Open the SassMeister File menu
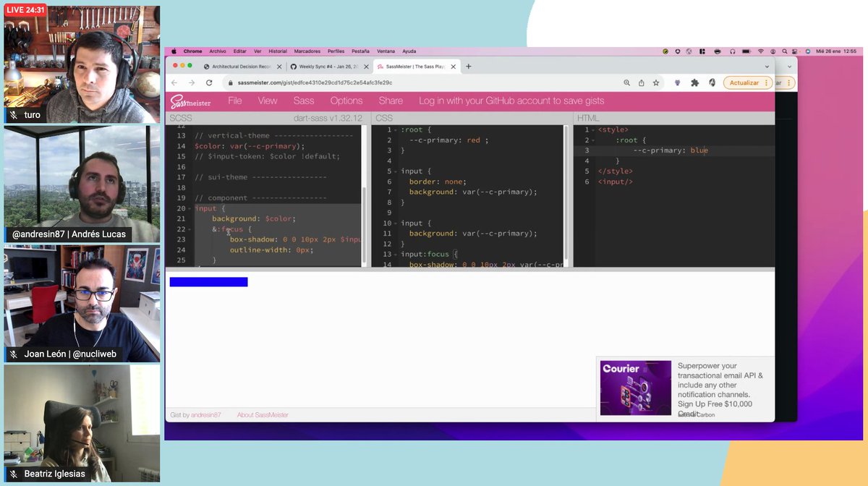The image size is (868, 486). point(235,101)
